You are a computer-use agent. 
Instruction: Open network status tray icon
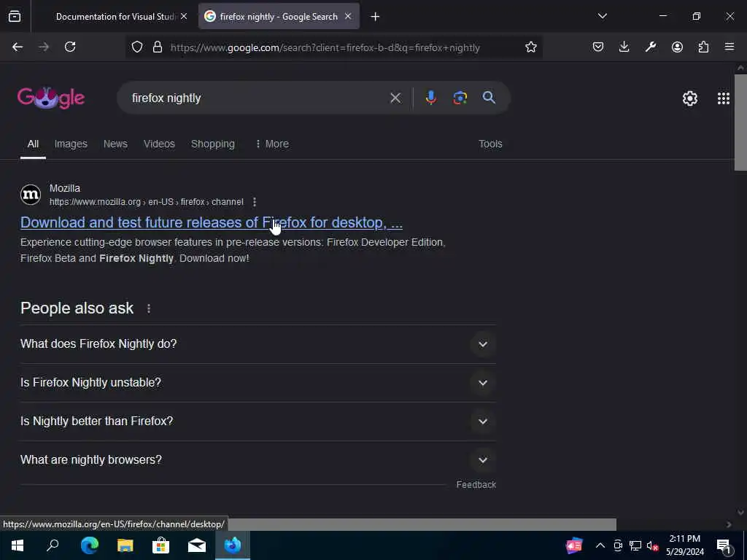click(635, 545)
